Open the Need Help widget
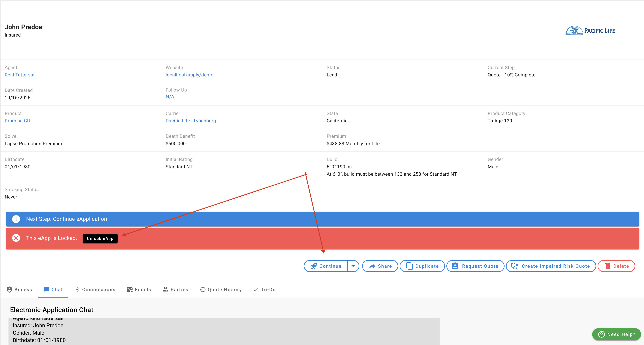Screen dimensions: 644x345 616,334
